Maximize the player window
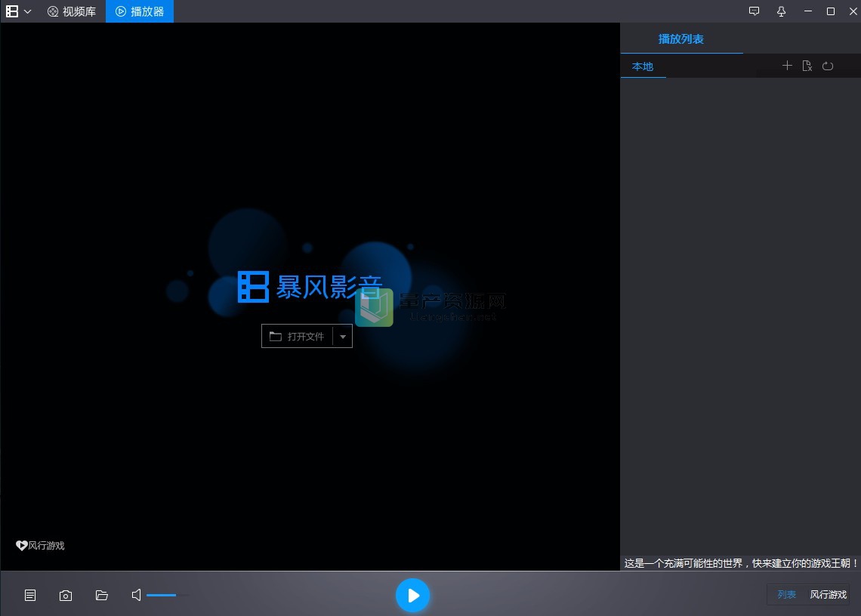The width and height of the screenshot is (861, 616). [830, 11]
